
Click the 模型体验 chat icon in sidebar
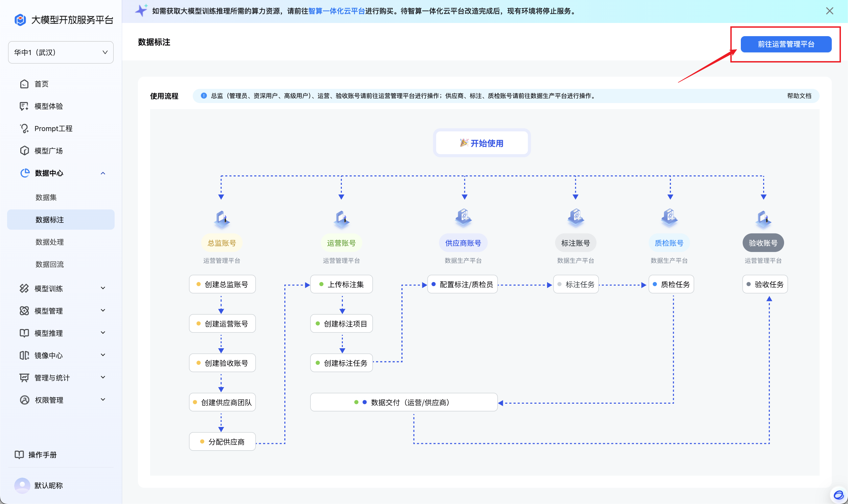(x=24, y=106)
